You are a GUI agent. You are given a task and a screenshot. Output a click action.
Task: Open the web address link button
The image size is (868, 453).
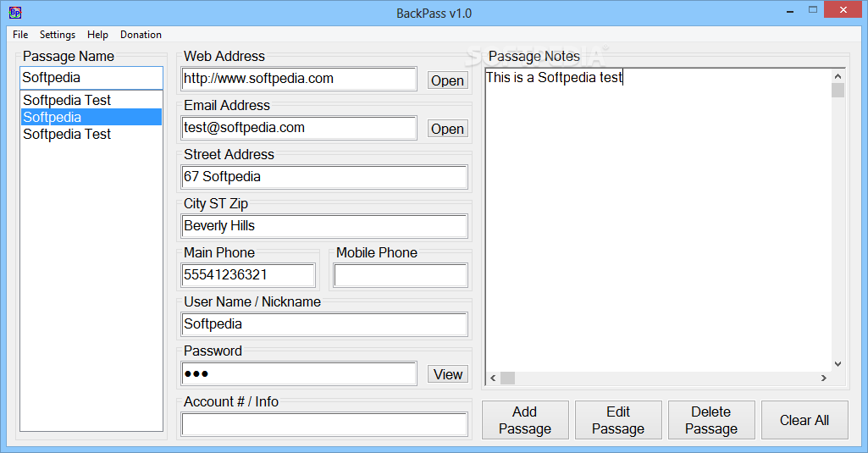click(447, 80)
